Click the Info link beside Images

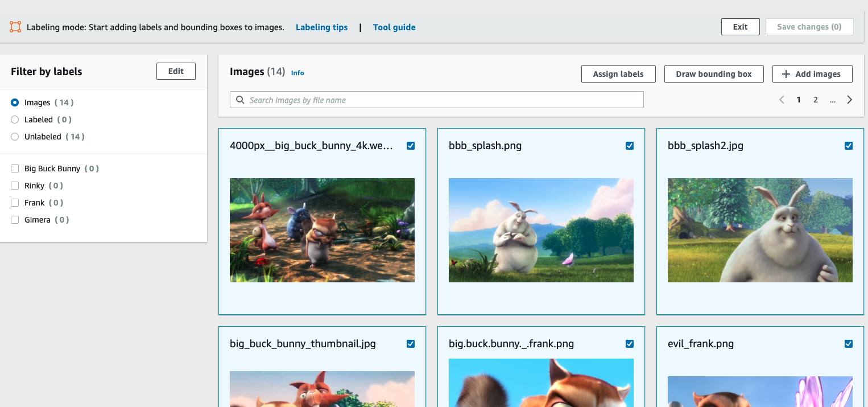(297, 73)
